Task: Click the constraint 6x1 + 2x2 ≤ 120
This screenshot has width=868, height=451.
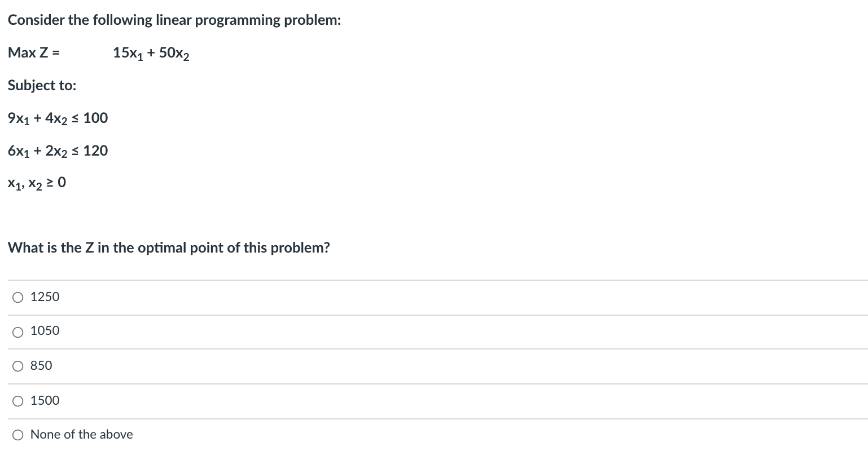Action: (58, 151)
